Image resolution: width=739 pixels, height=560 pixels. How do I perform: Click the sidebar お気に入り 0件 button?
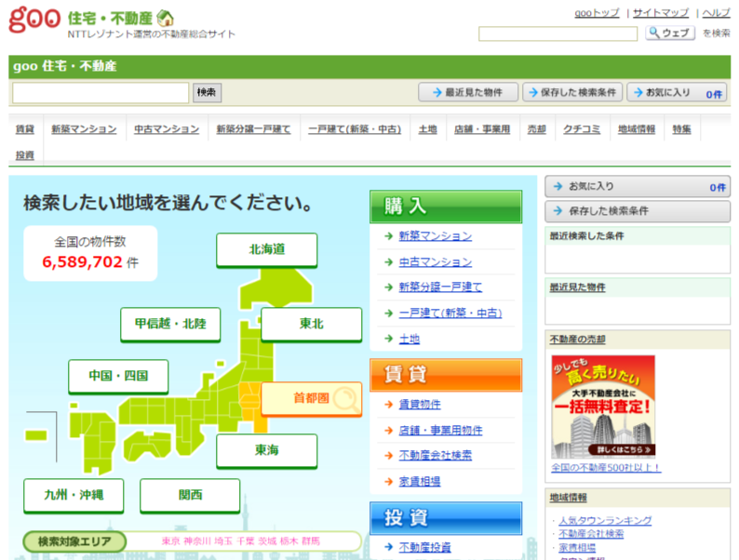coord(638,186)
